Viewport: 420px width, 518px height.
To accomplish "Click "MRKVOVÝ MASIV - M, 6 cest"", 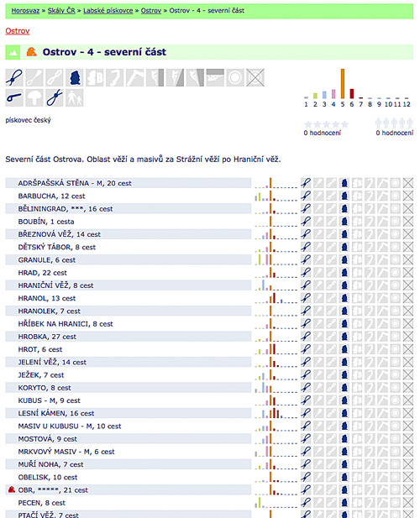I will [66, 452].
